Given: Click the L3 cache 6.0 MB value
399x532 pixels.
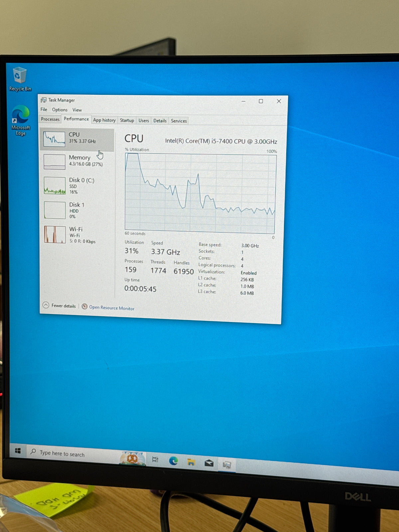Looking at the screenshot, I should pos(247,293).
